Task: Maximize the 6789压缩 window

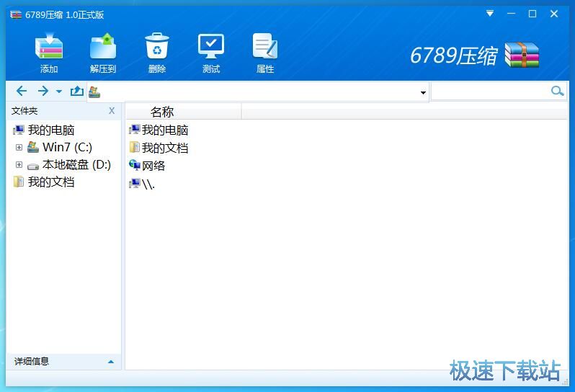Action: click(532, 14)
